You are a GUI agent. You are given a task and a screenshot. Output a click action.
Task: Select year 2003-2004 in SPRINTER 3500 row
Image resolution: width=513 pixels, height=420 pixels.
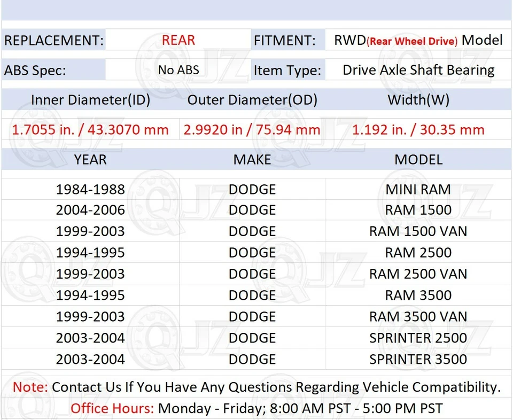[x=90, y=359]
